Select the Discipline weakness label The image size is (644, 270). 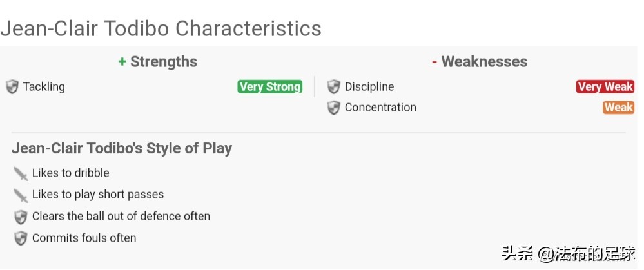(369, 87)
